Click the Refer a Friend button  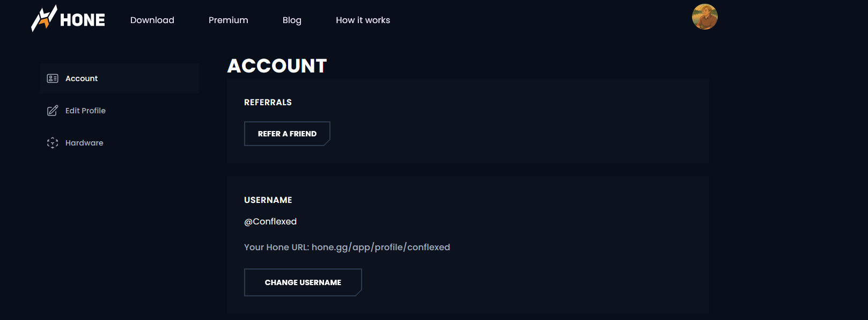point(287,134)
